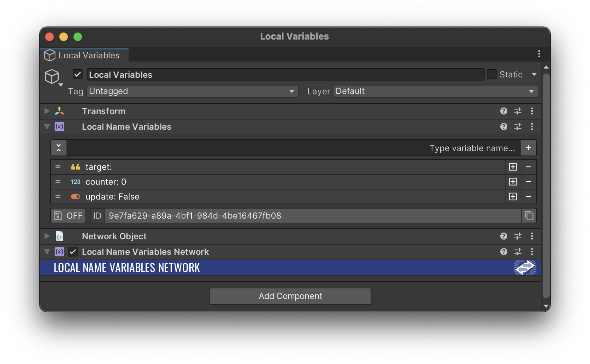The width and height of the screenshot is (590, 364).
Task: Select the Local Variables inspector tab
Action: [84, 55]
